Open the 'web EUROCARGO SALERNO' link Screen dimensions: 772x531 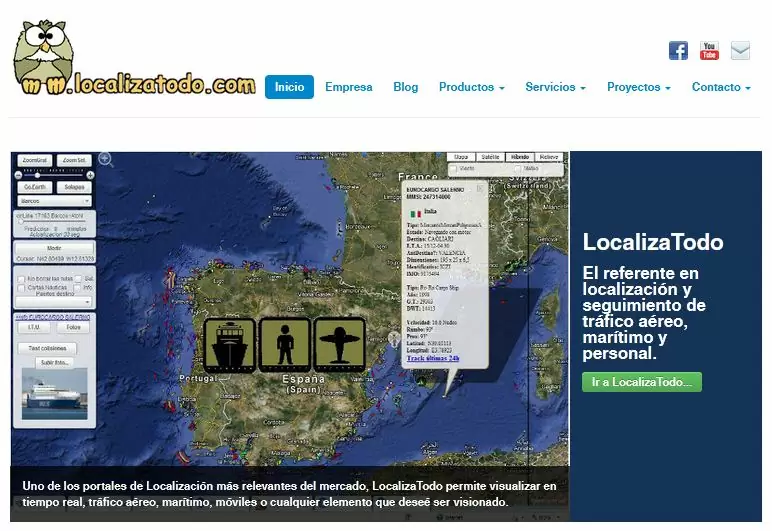53,317
